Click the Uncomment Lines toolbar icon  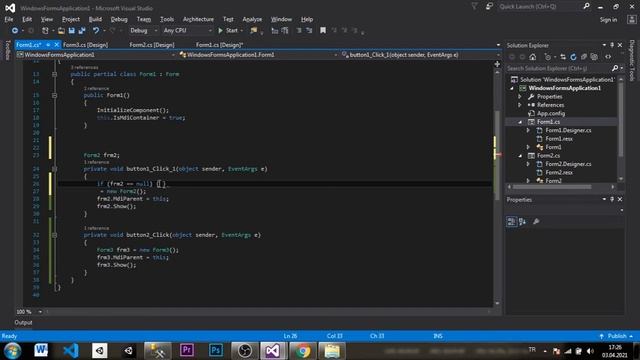309,31
